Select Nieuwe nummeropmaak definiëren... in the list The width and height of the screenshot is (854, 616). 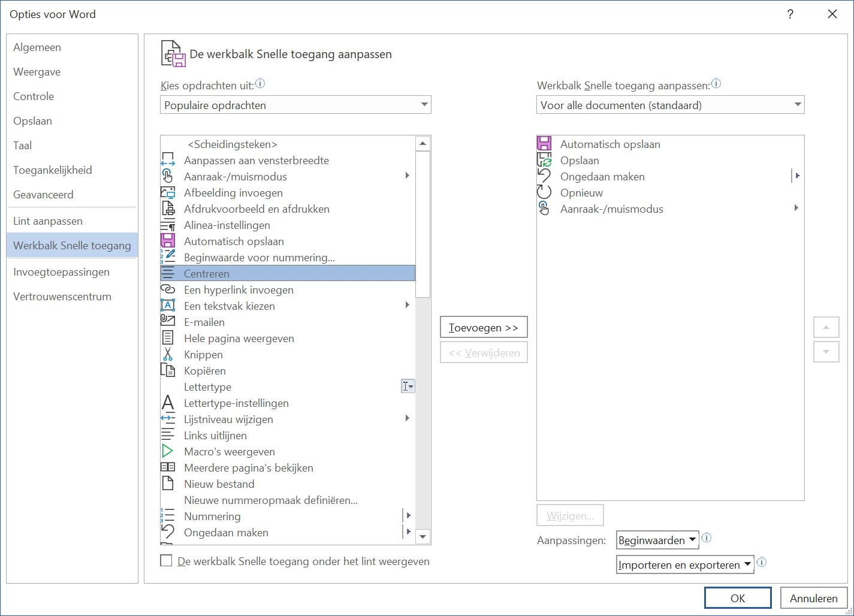tap(288, 500)
